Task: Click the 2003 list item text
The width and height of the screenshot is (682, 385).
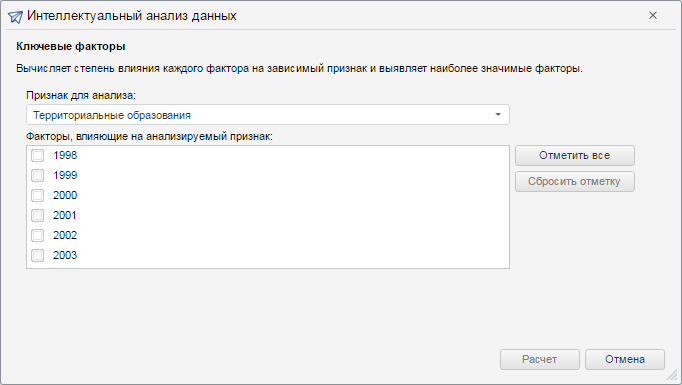Action: pyautogui.click(x=65, y=255)
